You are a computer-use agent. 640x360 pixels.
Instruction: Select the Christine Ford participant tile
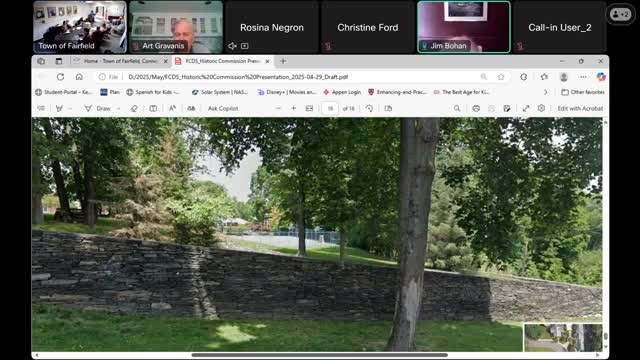point(368,27)
